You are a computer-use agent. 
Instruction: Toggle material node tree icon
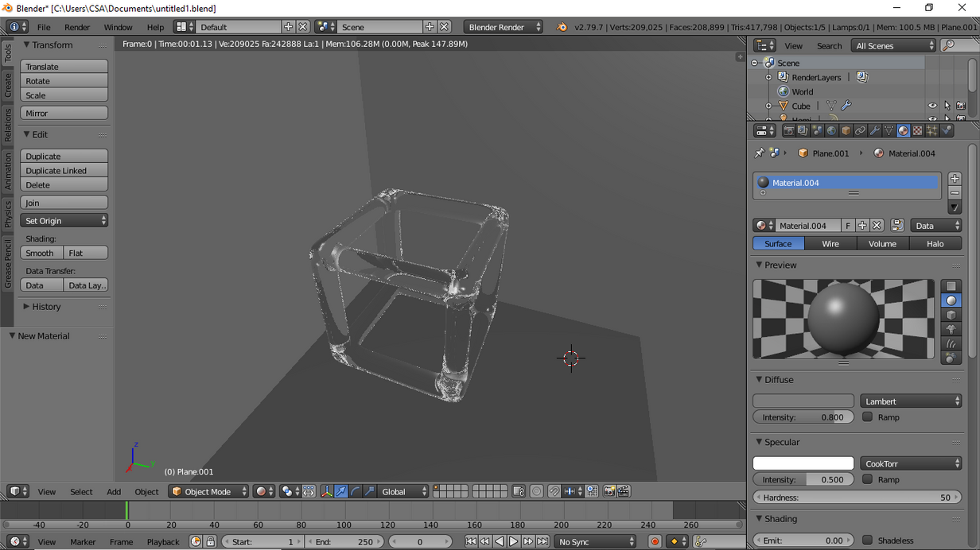pyautogui.click(x=896, y=226)
